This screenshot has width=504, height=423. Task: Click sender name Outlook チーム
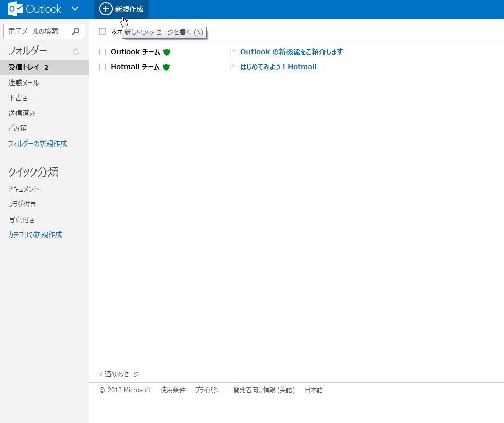pos(135,52)
